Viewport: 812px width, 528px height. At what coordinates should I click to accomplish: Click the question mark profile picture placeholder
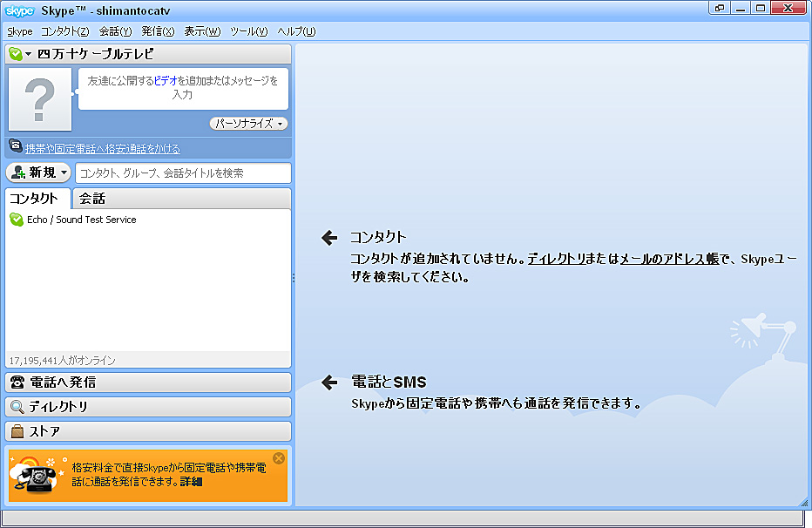(x=40, y=99)
